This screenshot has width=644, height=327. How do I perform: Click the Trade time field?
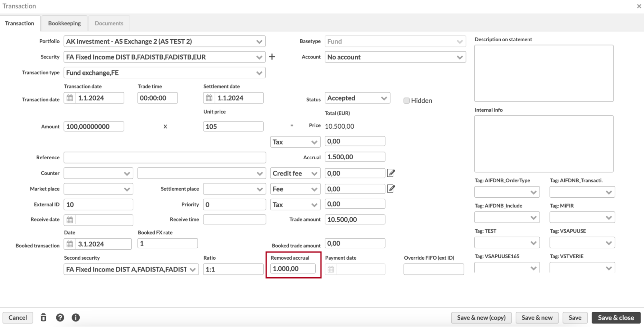(158, 98)
